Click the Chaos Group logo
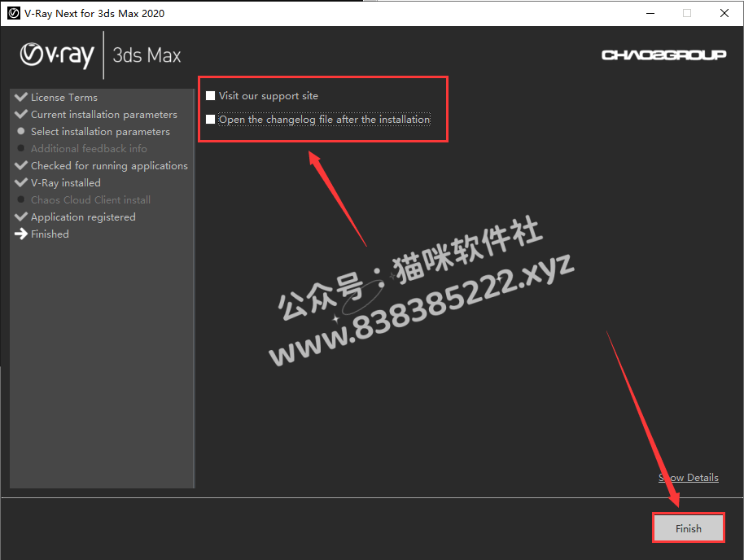This screenshot has width=744, height=560. pyautogui.click(x=663, y=55)
